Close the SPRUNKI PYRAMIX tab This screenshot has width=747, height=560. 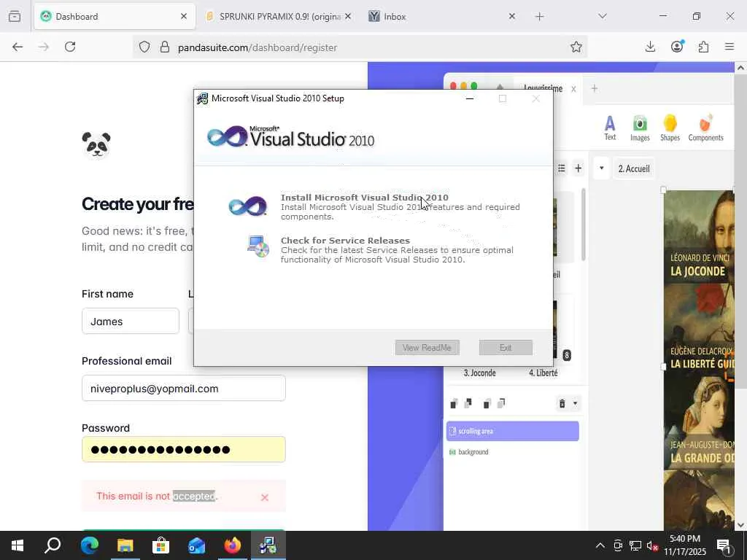pyautogui.click(x=348, y=16)
